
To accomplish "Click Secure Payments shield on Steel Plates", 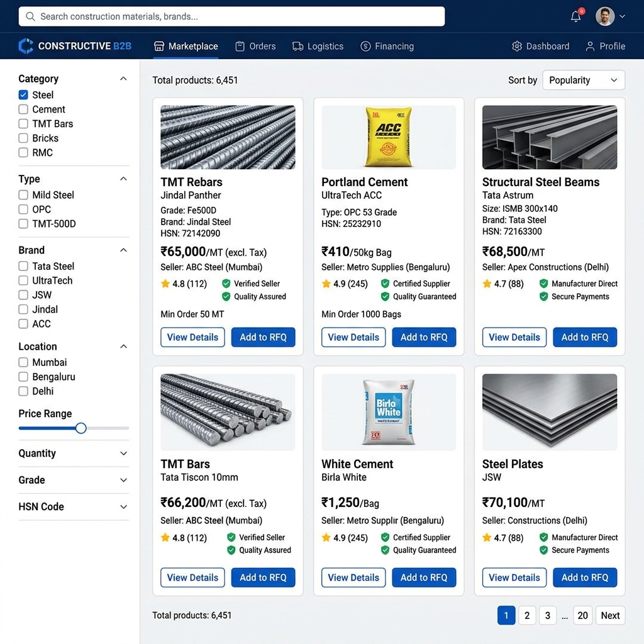I will tap(544, 550).
